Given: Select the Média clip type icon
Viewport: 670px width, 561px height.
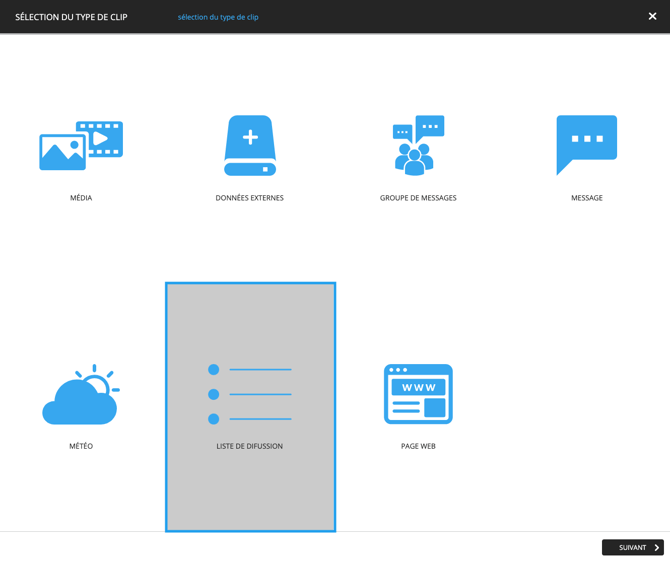Looking at the screenshot, I should tap(81, 145).
